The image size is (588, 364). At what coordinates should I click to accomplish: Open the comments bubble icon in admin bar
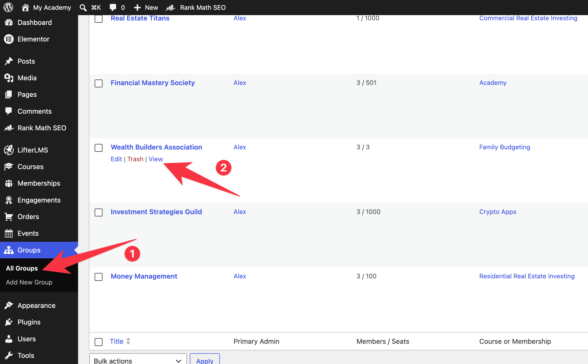tap(113, 7)
